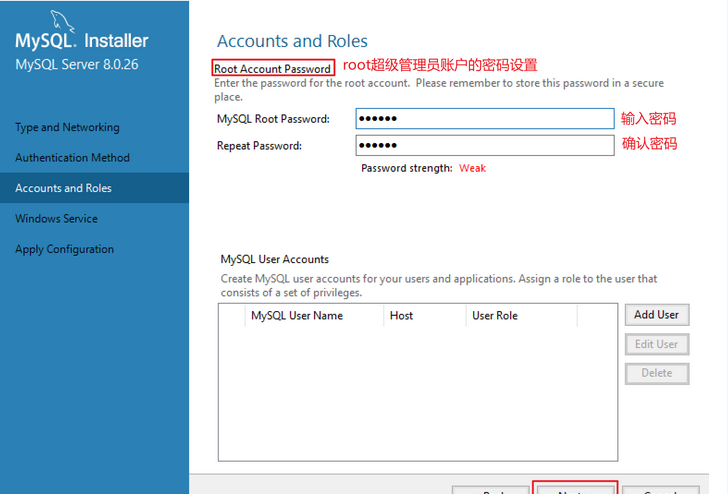The width and height of the screenshot is (728, 494).
Task: Click the MySQL Root Password field
Action: (x=485, y=118)
